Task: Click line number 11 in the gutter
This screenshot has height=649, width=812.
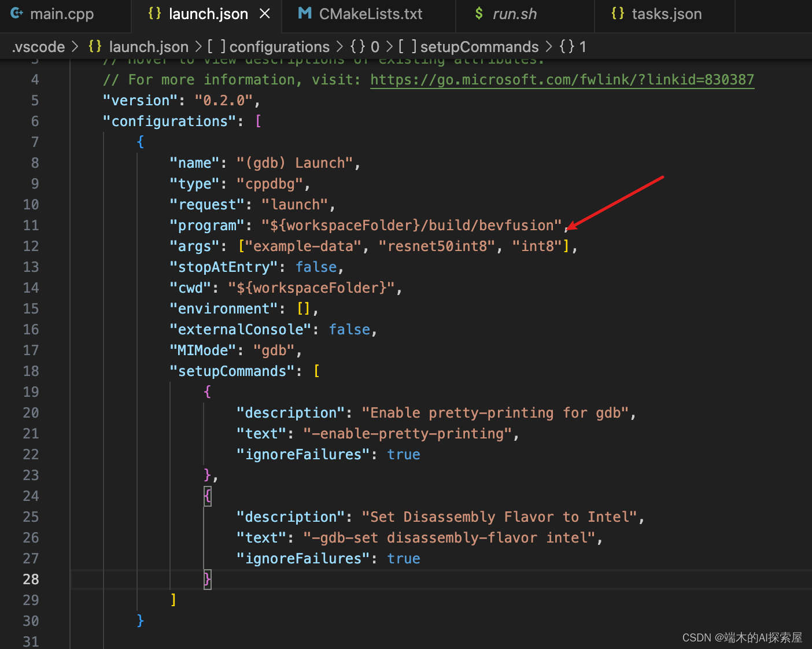Action: pos(31,225)
